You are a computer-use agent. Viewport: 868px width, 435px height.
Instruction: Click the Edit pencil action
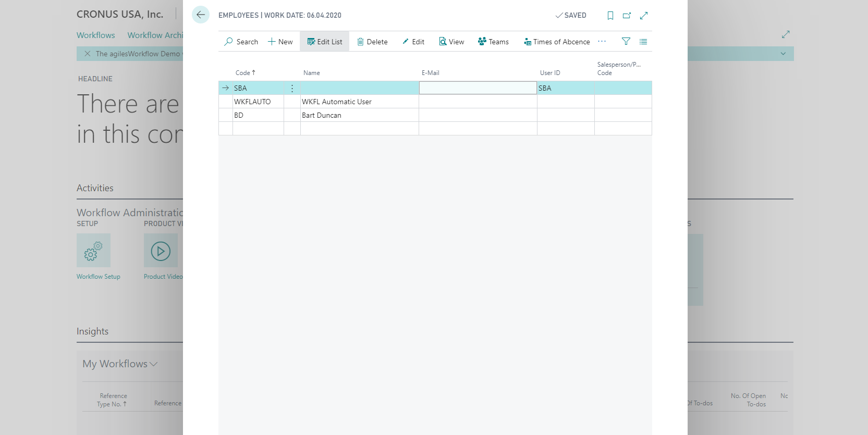tap(413, 42)
